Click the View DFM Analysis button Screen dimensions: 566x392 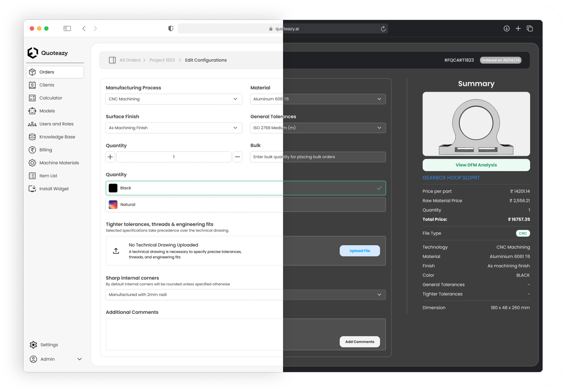point(476,165)
